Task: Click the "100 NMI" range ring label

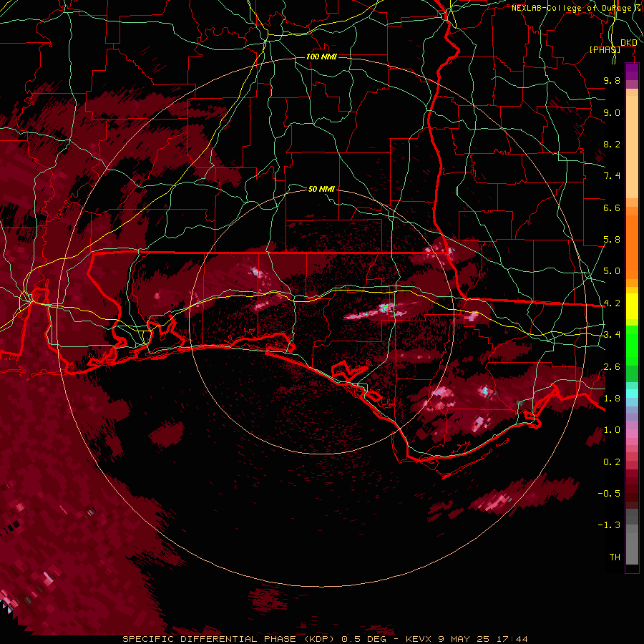Action: [x=321, y=57]
